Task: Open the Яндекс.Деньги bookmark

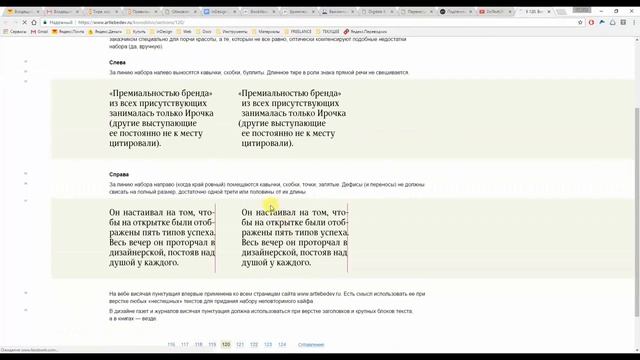Action: click(x=105, y=31)
